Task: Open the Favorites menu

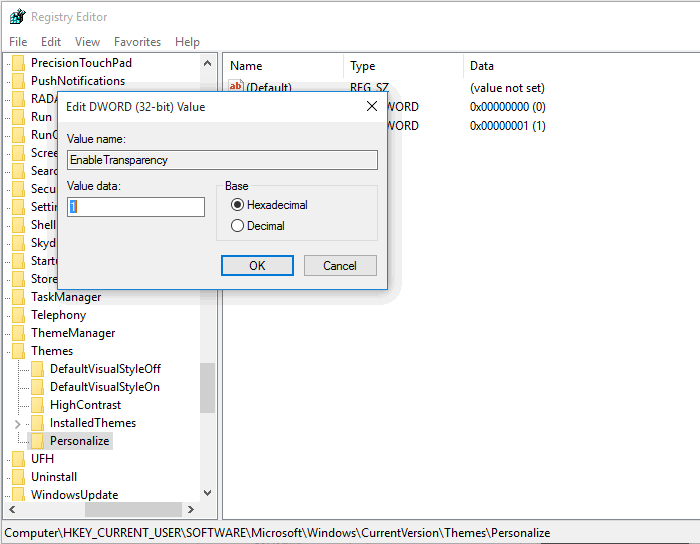Action: [x=138, y=42]
